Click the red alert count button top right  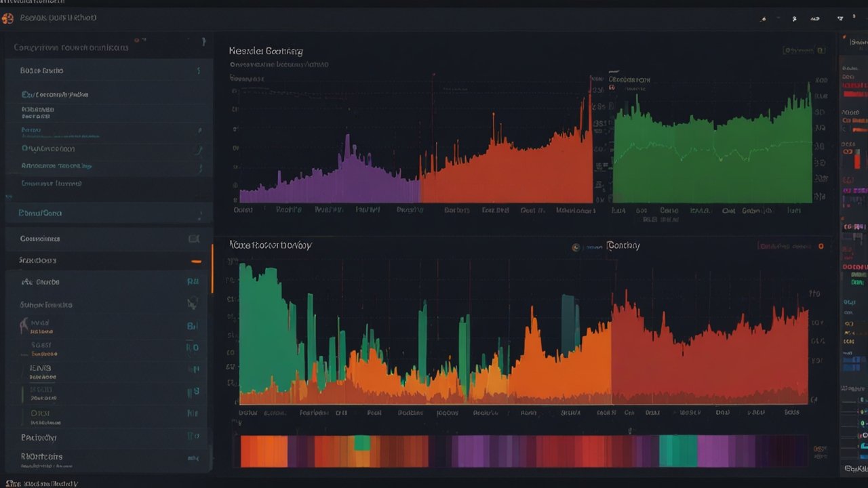855,18
